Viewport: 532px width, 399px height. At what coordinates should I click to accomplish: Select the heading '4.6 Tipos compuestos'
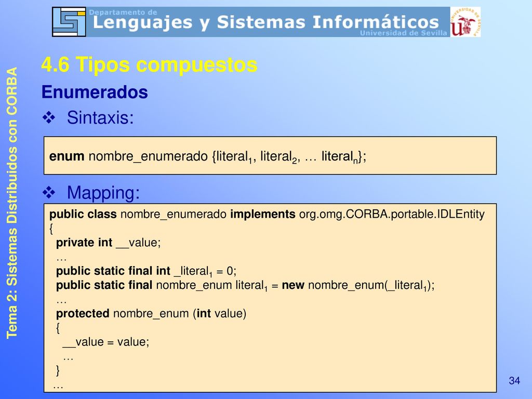click(149, 64)
